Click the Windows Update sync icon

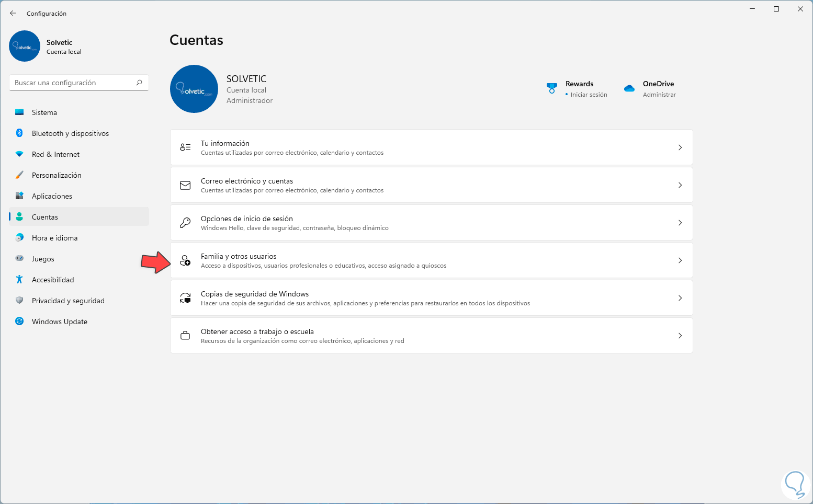click(19, 322)
